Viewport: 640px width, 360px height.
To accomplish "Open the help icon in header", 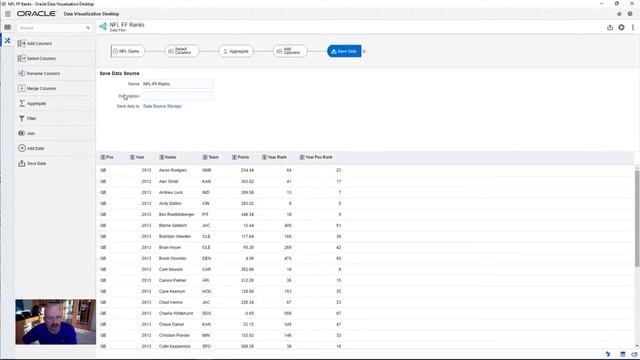I will click(630, 14).
